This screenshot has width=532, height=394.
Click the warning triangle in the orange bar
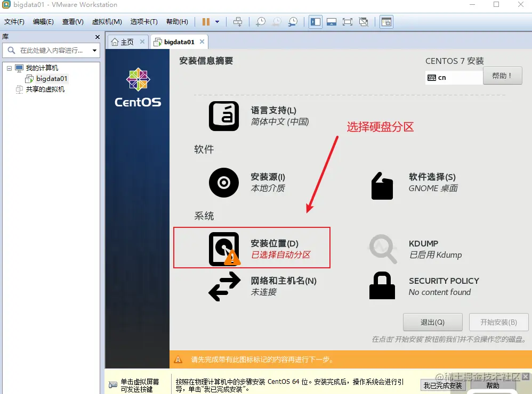click(178, 359)
